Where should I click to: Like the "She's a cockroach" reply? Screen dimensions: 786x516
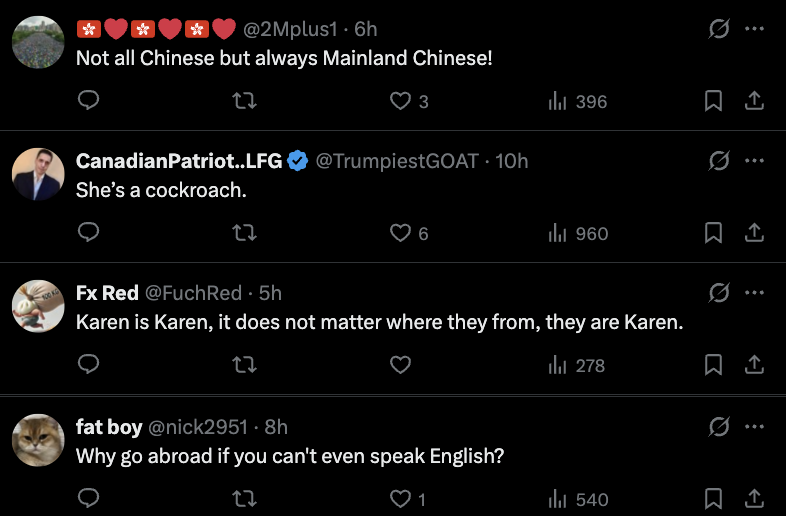click(x=401, y=233)
